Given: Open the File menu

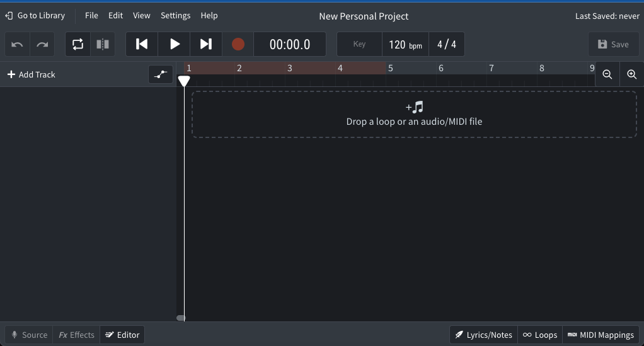Looking at the screenshot, I should (x=91, y=16).
